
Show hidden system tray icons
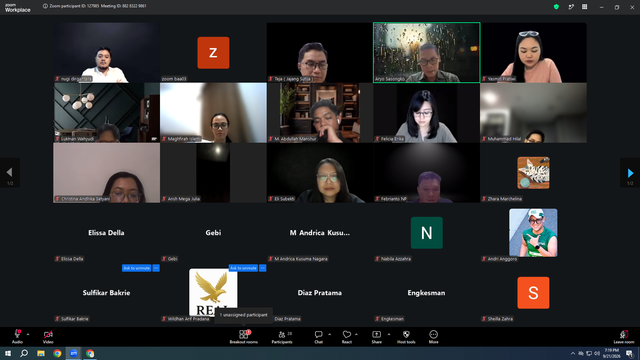(573, 353)
